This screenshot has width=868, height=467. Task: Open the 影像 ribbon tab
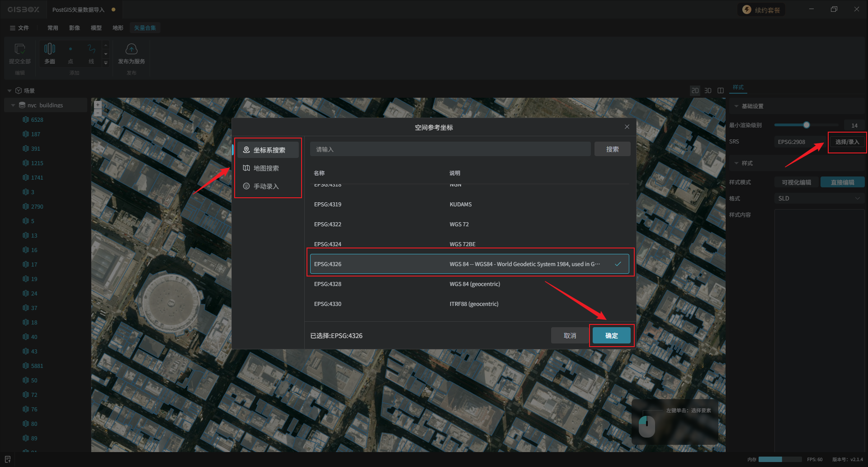click(75, 28)
